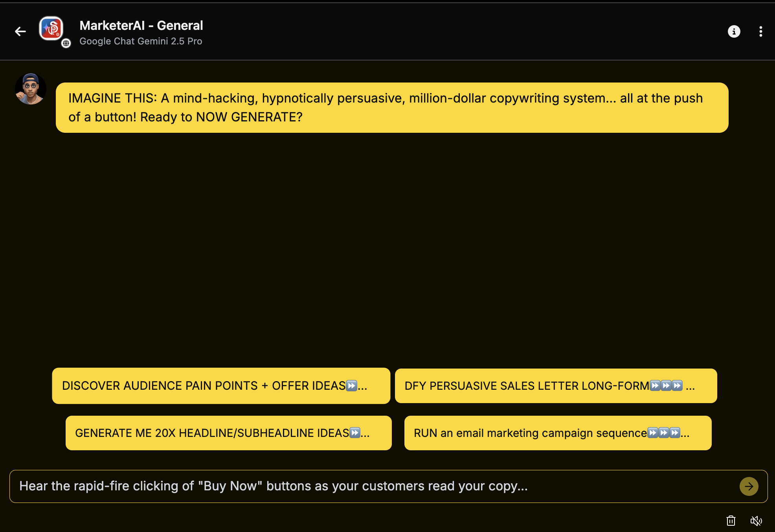
Task: Click the triple fast-forward emojis in the email campaign prompt
Action: (x=664, y=433)
